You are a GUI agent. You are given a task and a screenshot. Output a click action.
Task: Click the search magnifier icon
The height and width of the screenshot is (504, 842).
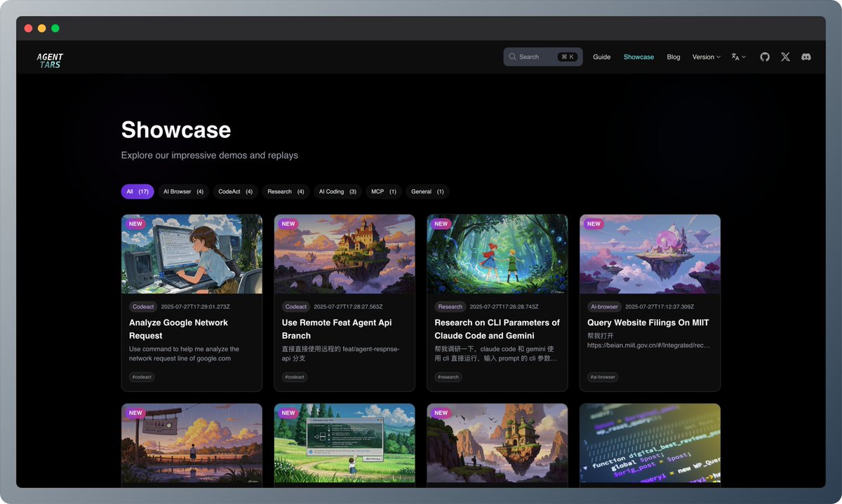(x=513, y=57)
